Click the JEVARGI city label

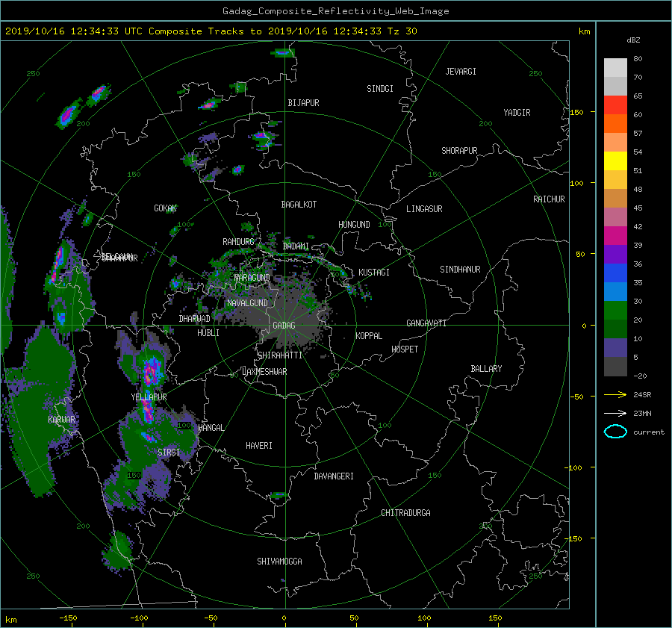(x=461, y=72)
